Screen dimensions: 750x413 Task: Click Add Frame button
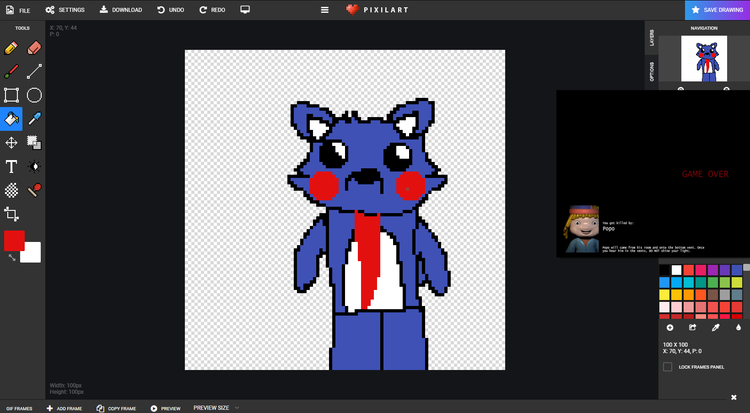tap(64, 408)
